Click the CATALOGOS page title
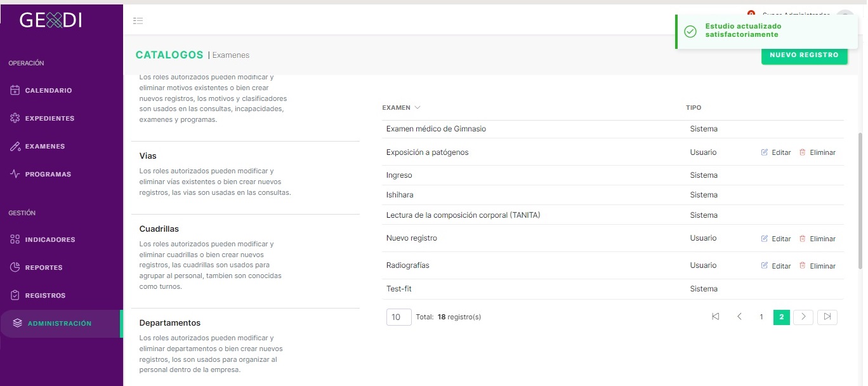The height and width of the screenshot is (386, 868). pyautogui.click(x=169, y=55)
